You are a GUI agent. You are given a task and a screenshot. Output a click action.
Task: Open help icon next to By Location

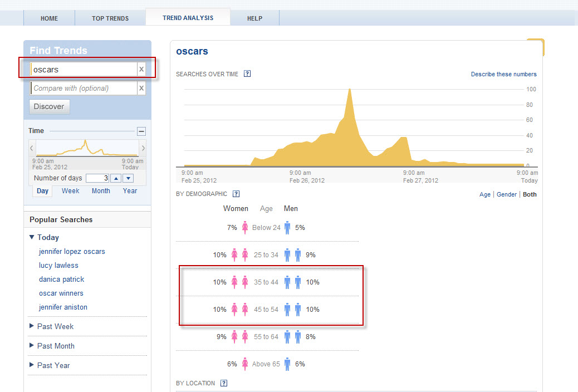(x=224, y=383)
